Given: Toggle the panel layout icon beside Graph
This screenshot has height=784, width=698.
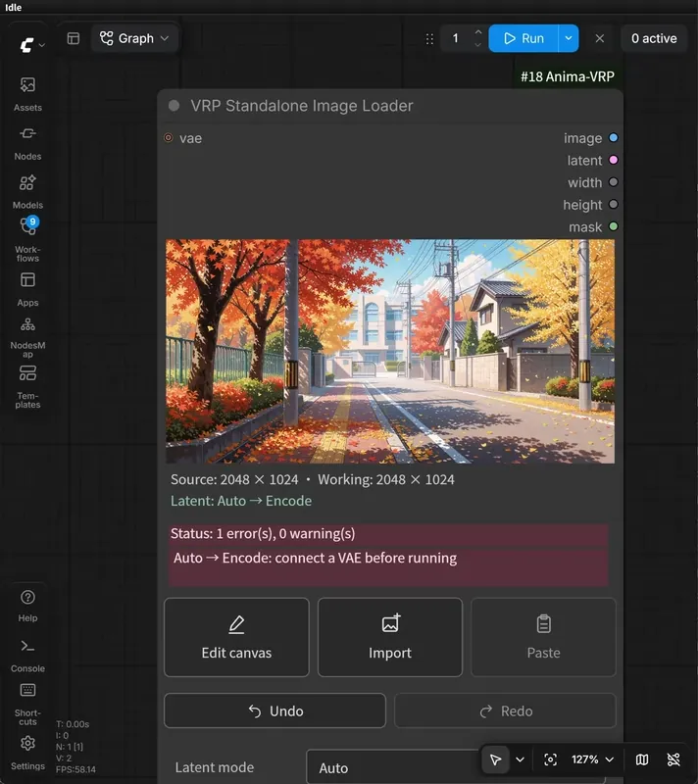Looking at the screenshot, I should click(x=74, y=38).
